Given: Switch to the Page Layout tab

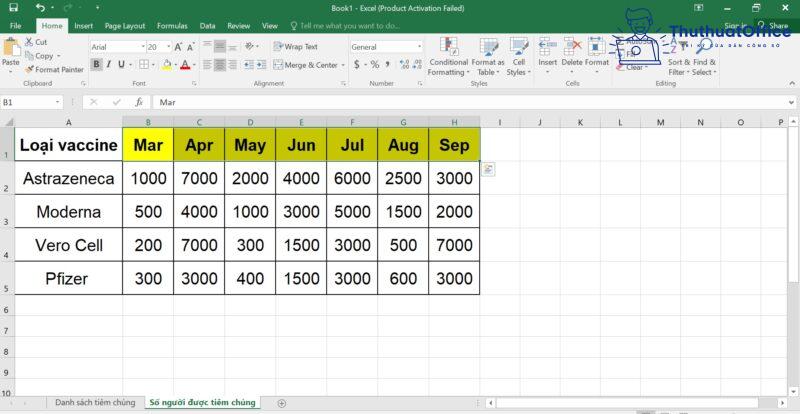Looking at the screenshot, I should [x=125, y=26].
